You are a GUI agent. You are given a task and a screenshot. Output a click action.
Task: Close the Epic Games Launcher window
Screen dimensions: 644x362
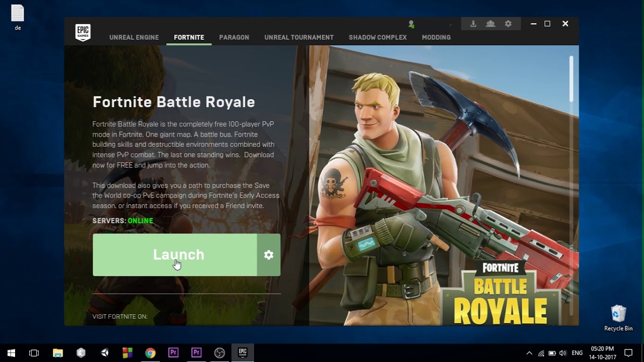click(565, 24)
